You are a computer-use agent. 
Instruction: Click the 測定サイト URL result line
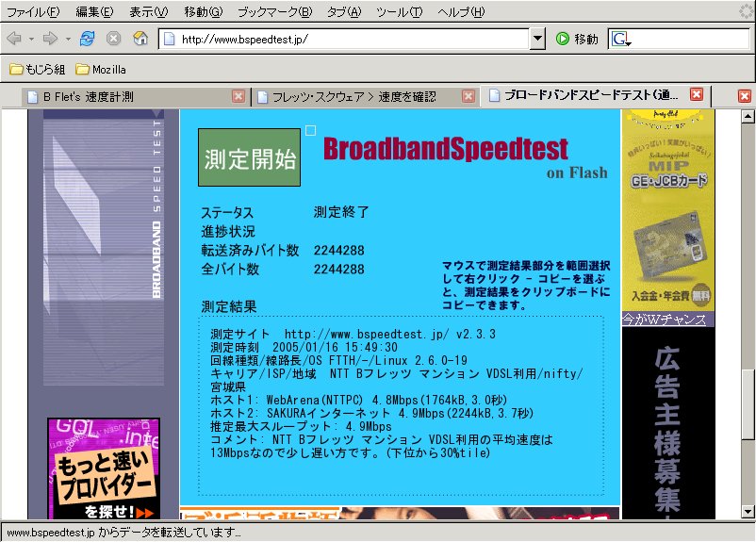[353, 334]
